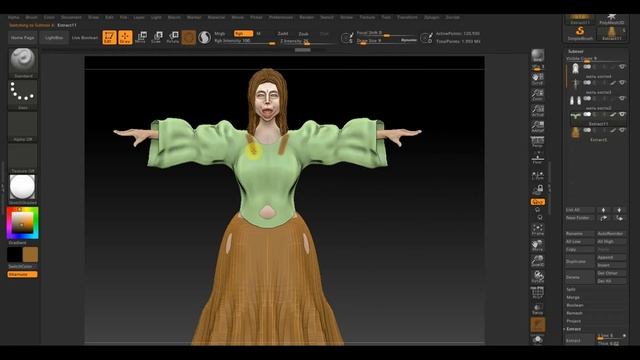Click the AAHalf icon

point(538,127)
